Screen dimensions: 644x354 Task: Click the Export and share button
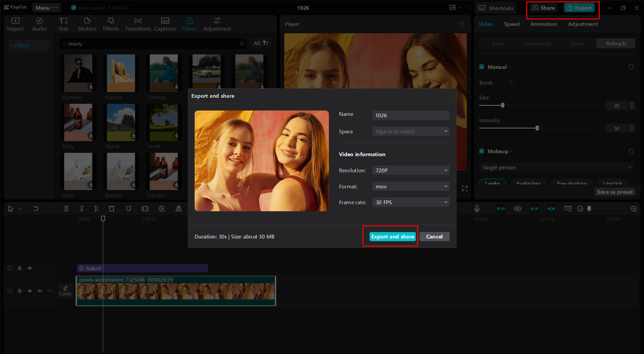[392, 237]
